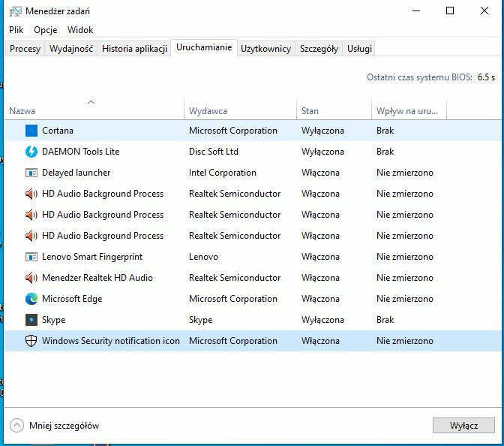Select the Uruchamianie tab

(x=204, y=47)
